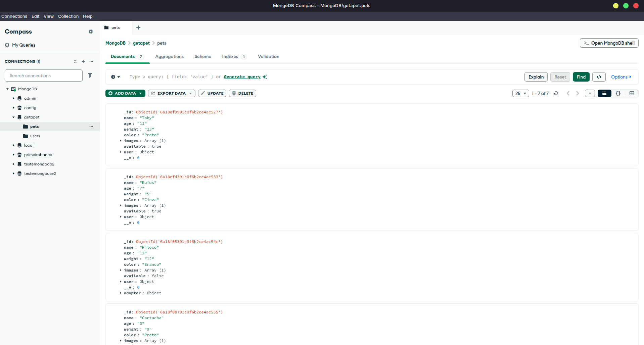Click the primeirobanco database icon
Viewport: 644px width, 345px height.
pos(19,155)
